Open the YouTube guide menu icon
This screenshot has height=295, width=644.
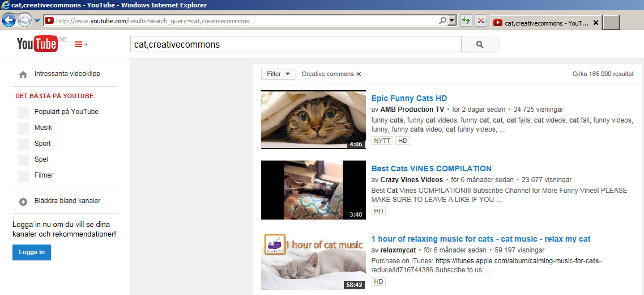point(81,44)
